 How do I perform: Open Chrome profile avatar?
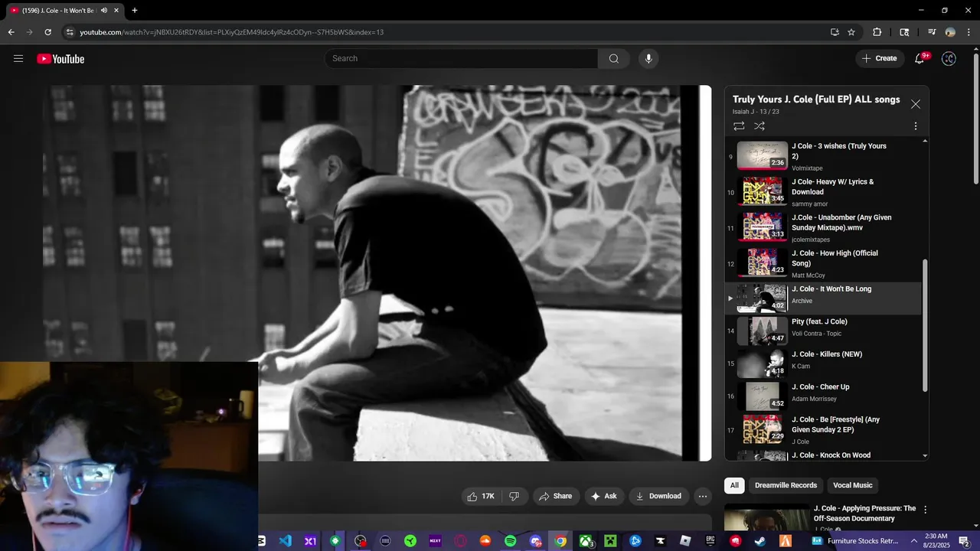pyautogui.click(x=950, y=32)
